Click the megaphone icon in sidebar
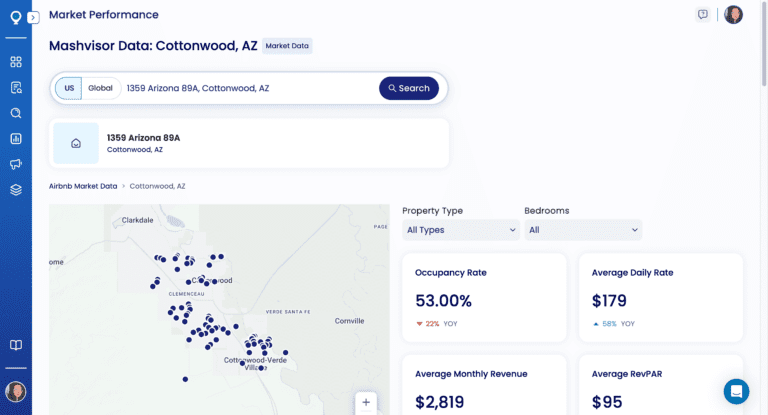768x415 pixels. pyautogui.click(x=16, y=164)
